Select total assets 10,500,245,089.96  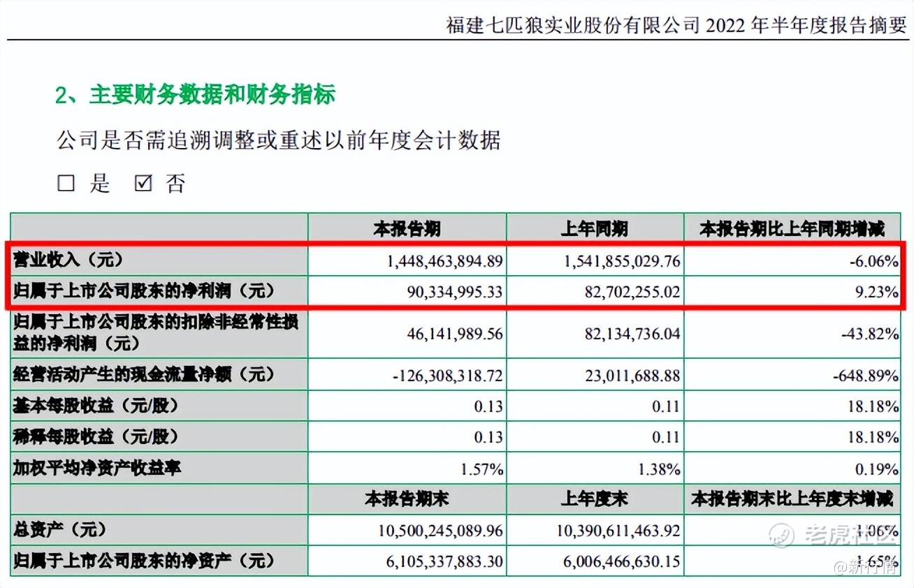[x=441, y=531]
